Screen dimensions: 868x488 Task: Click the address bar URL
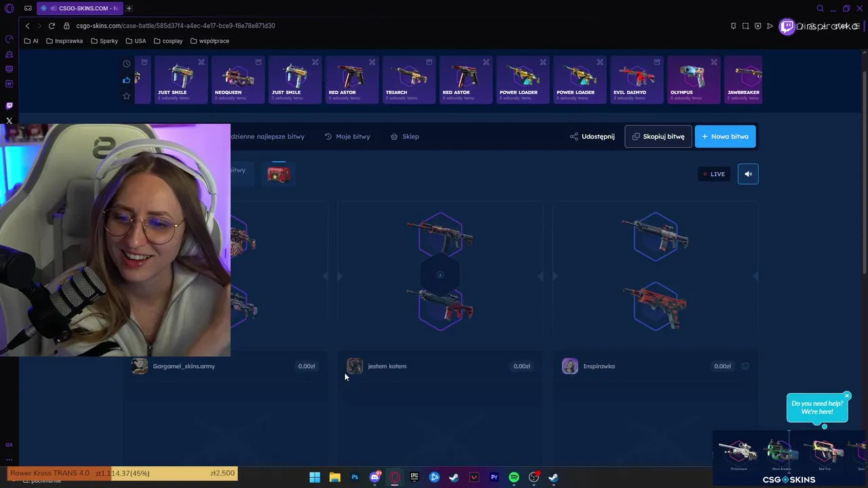pyautogui.click(x=176, y=26)
